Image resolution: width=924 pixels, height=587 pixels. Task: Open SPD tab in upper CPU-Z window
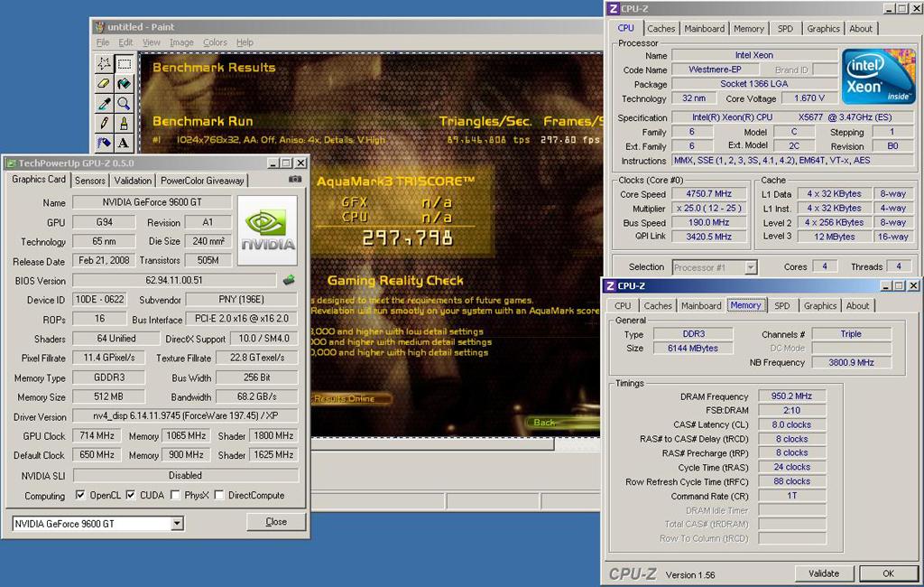785,28
